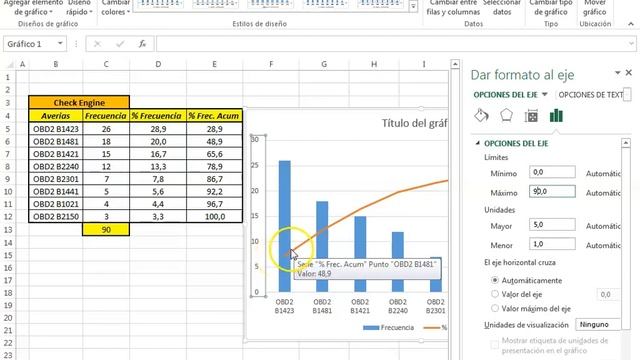The width and height of the screenshot is (640, 360).
Task: Open Size & Properties icon tab
Action: (531, 116)
